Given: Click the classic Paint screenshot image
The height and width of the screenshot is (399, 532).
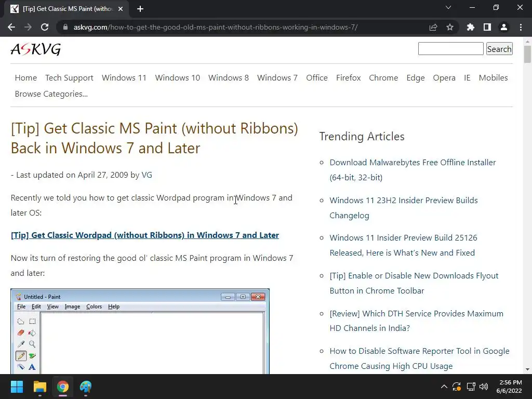Looking at the screenshot, I should click(140, 331).
